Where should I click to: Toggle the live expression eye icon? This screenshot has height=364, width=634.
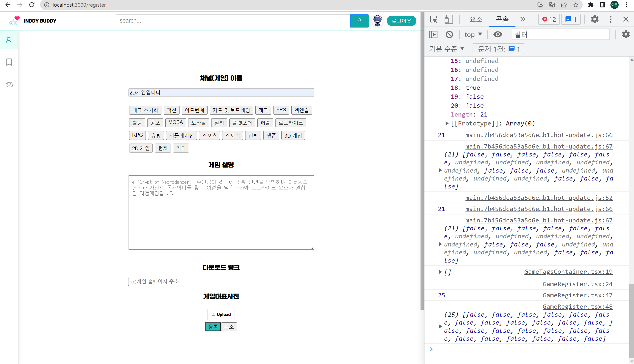pos(497,34)
